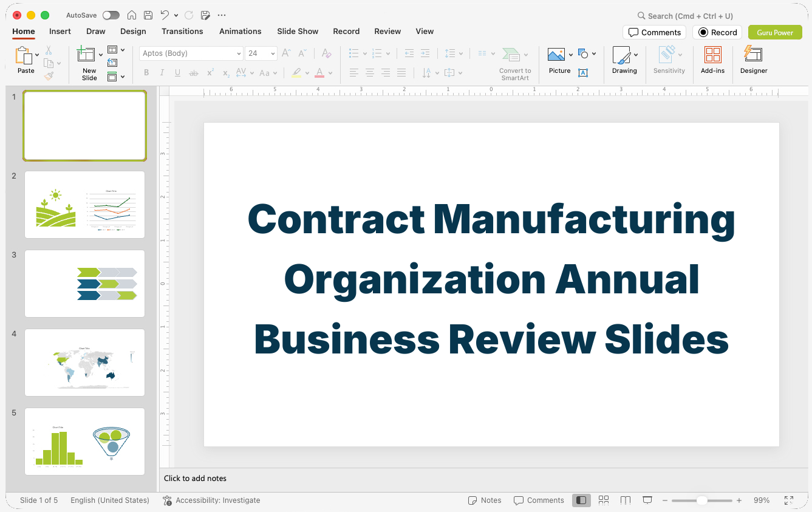Viewport: 812px width, 512px height.
Task: Open the Animations tab
Action: pyautogui.click(x=241, y=32)
